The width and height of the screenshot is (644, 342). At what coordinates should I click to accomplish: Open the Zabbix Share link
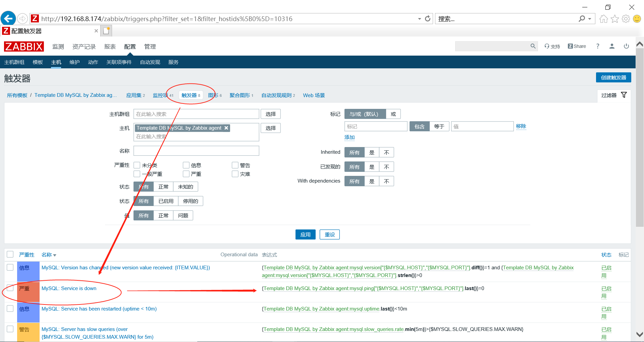(577, 46)
